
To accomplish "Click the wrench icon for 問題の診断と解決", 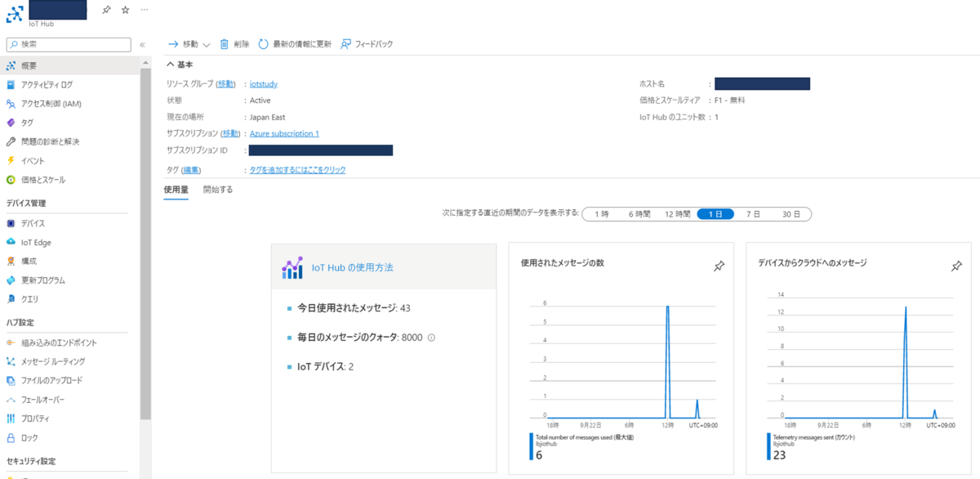I will (x=11, y=141).
